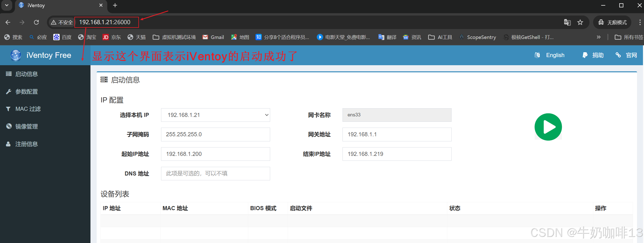The width and height of the screenshot is (644, 243).
Task: Open the 捐助 donate link
Action: click(593, 55)
